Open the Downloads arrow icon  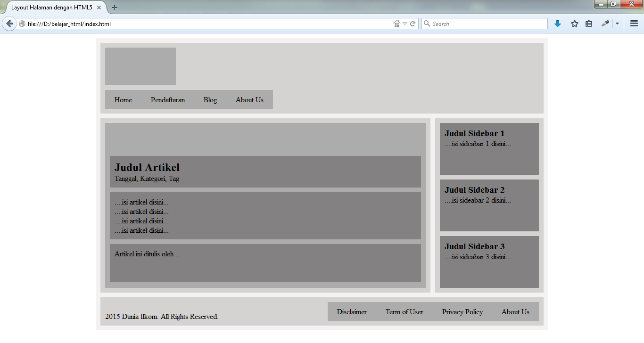[x=558, y=24]
